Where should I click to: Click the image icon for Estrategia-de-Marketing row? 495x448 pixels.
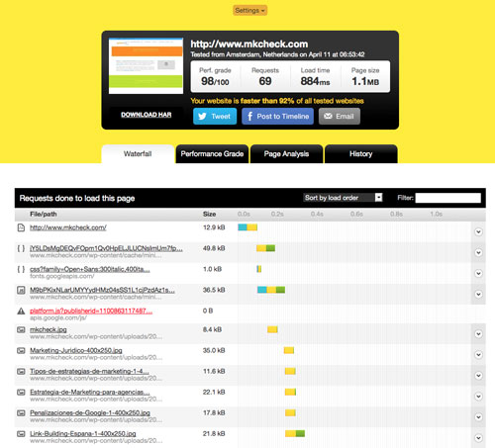[x=21, y=392]
